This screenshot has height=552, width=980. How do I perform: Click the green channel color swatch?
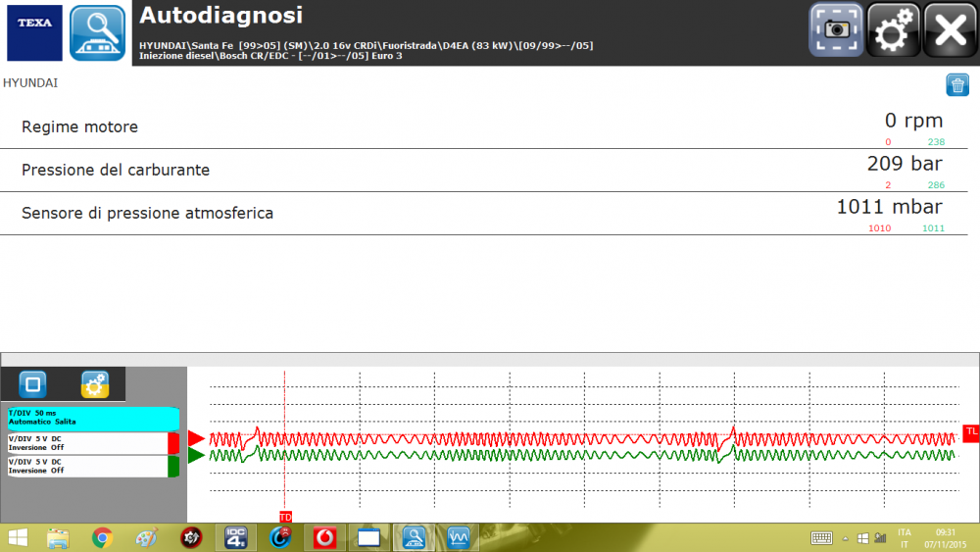pos(173,466)
